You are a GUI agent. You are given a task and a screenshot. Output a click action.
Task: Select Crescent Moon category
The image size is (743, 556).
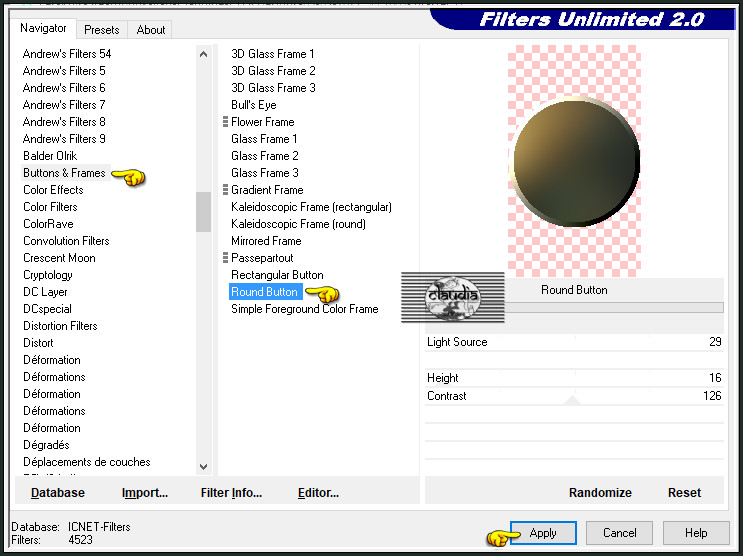59,258
